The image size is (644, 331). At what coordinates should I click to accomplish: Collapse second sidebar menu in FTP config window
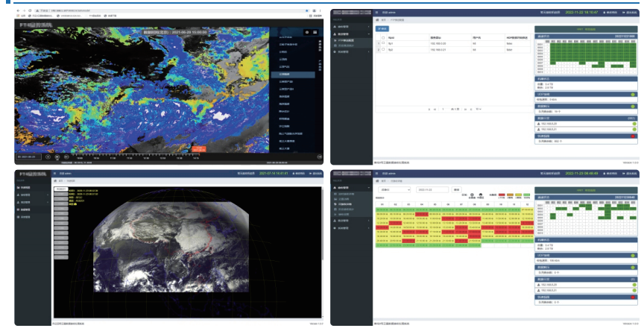coord(352,34)
